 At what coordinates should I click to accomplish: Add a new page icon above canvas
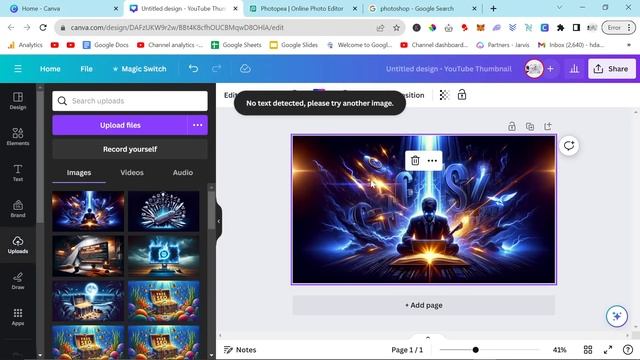pyautogui.click(x=548, y=127)
